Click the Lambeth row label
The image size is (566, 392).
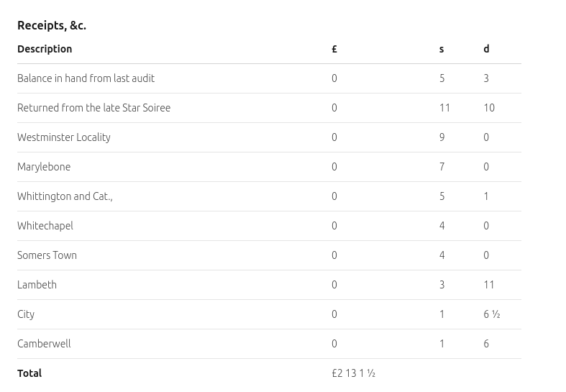click(37, 285)
